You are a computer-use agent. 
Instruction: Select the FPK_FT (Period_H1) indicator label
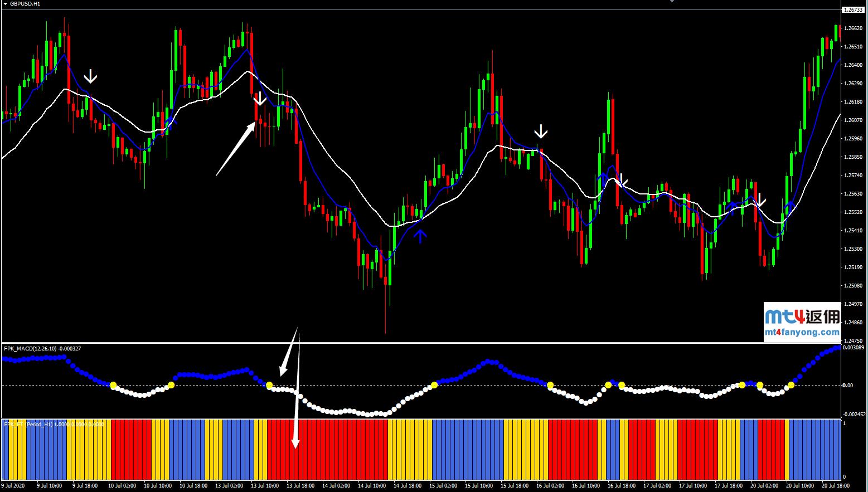tap(54, 425)
